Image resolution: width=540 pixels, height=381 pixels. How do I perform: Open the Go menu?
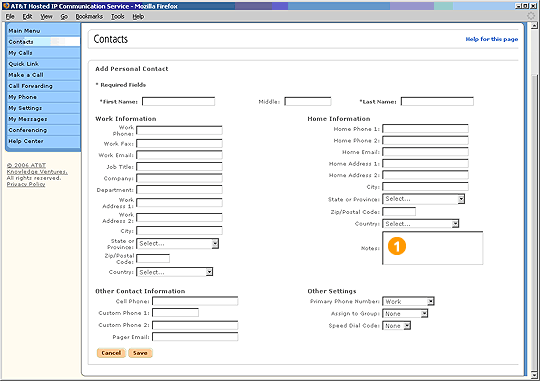[64, 17]
